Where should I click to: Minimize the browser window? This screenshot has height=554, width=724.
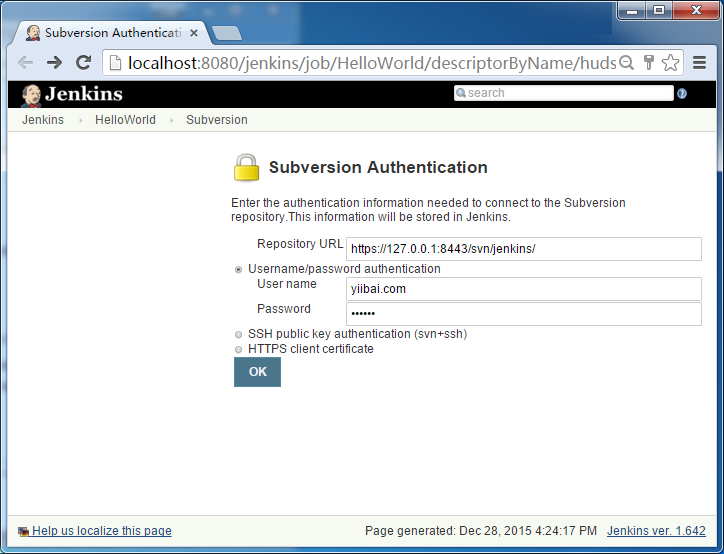click(632, 11)
